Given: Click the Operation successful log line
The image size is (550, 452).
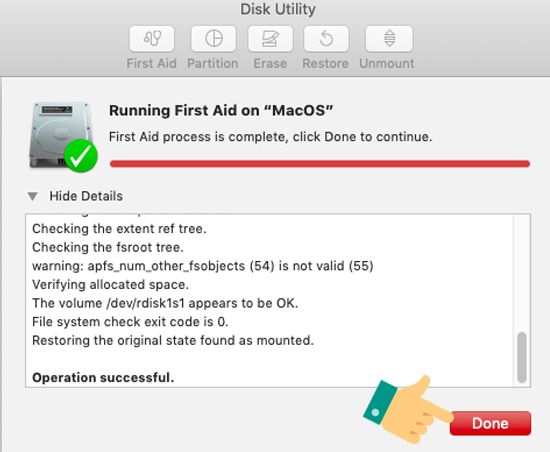Looking at the screenshot, I should [x=103, y=378].
